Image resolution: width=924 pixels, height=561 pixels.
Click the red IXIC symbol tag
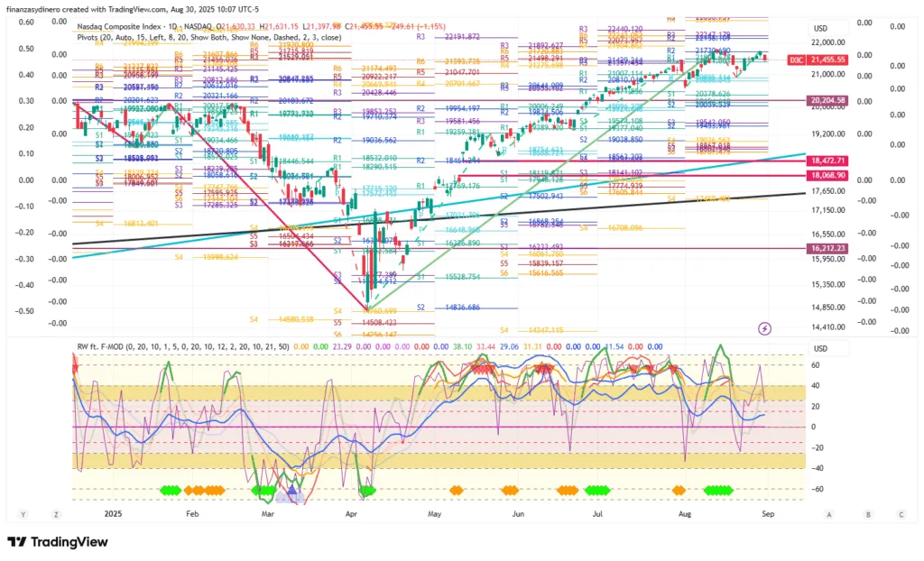(x=797, y=60)
